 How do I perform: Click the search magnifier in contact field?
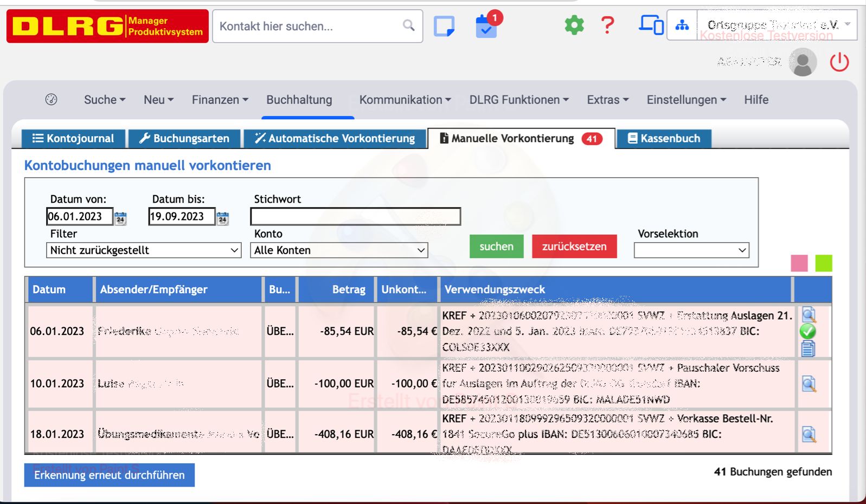(409, 25)
